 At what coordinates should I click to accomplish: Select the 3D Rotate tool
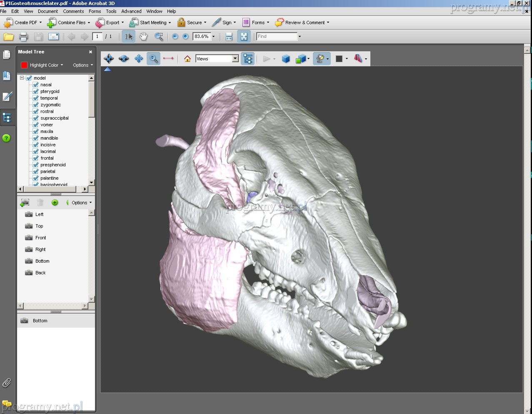pyautogui.click(x=109, y=59)
